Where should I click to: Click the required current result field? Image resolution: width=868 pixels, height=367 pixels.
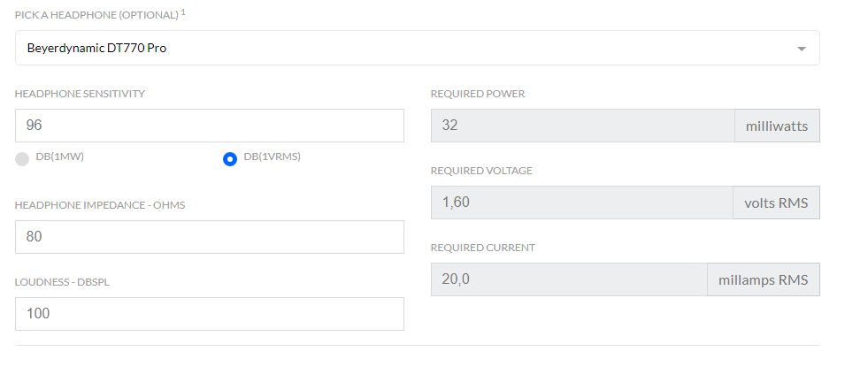click(569, 279)
